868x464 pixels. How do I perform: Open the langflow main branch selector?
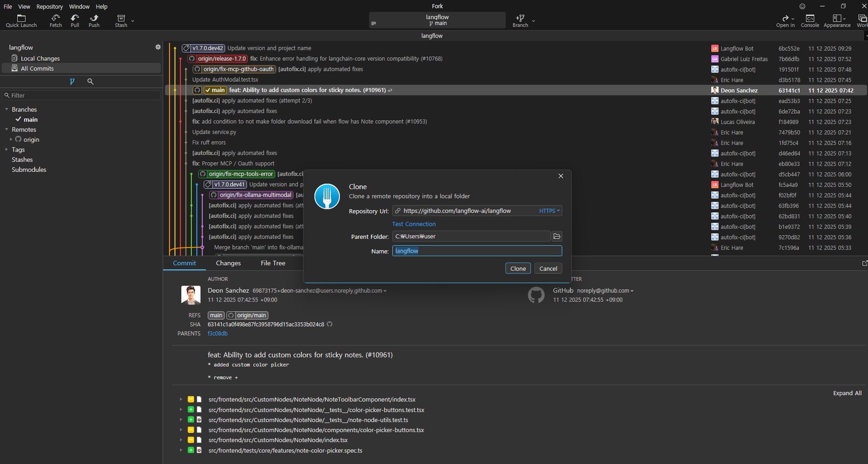pyautogui.click(x=437, y=20)
